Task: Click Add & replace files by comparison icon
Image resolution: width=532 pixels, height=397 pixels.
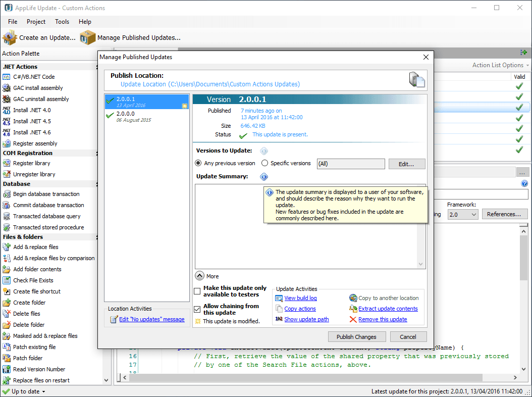Action: tap(7, 259)
